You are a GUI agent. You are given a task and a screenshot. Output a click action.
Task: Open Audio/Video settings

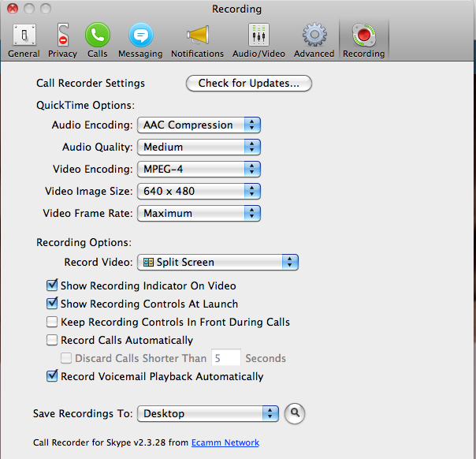[x=258, y=40]
